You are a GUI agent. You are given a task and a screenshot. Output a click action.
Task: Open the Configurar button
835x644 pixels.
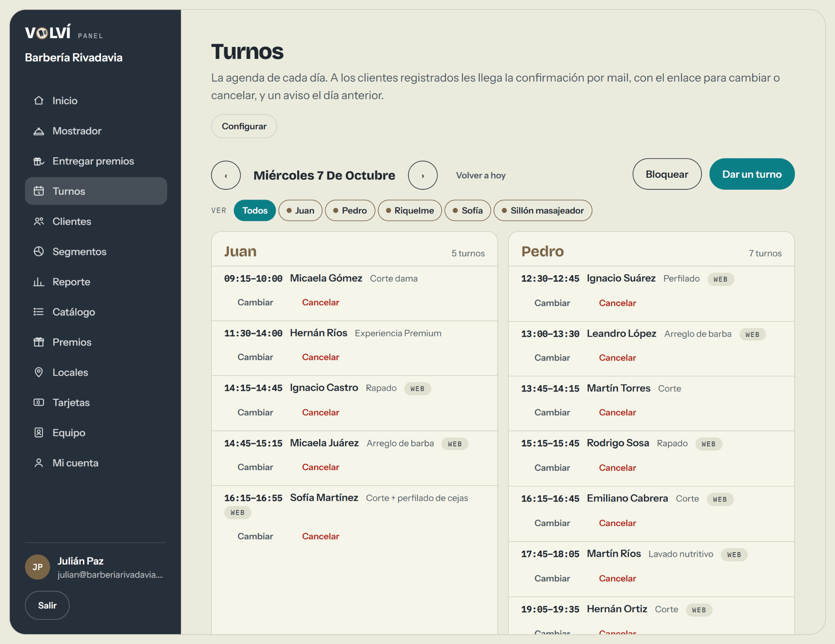(244, 127)
